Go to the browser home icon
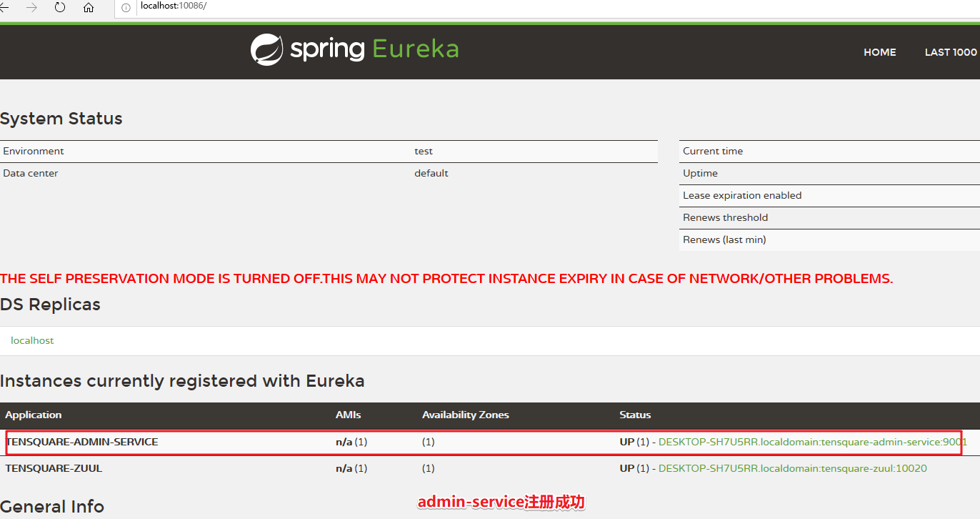Screen dimensions: 980x519 [89, 8]
